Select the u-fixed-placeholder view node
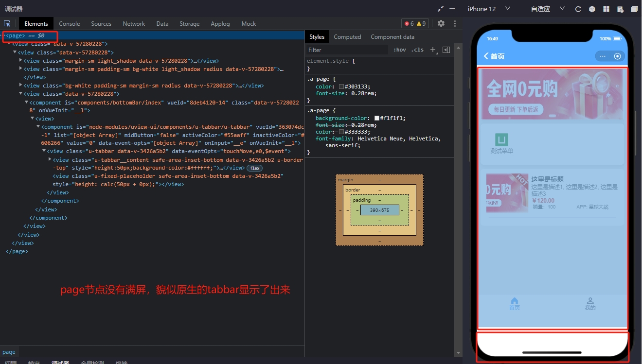Screen dimensions: 642x364 pos(168,180)
